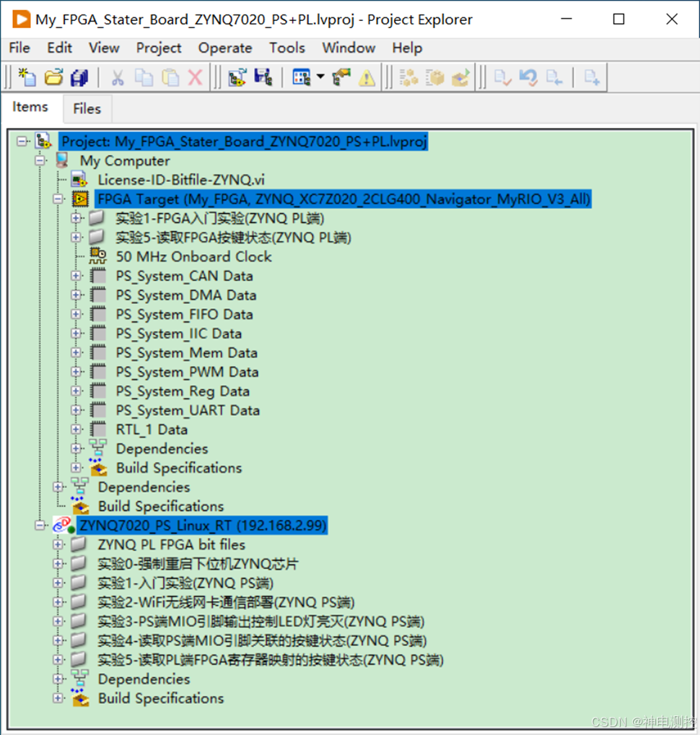Minimize the Project Explorer window
700x735 pixels.
pyautogui.click(x=566, y=19)
